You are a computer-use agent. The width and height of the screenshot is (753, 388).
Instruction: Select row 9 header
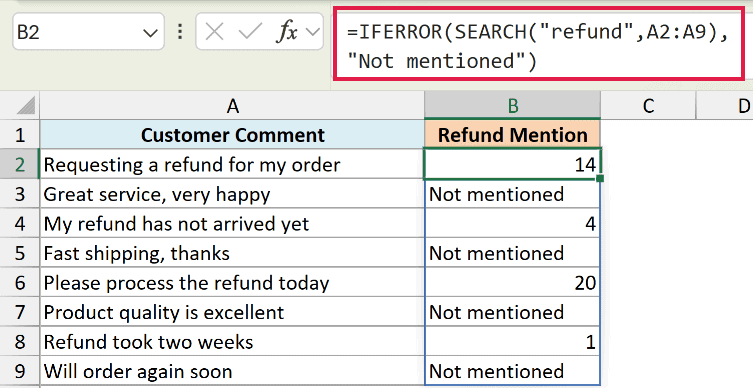pyautogui.click(x=20, y=371)
